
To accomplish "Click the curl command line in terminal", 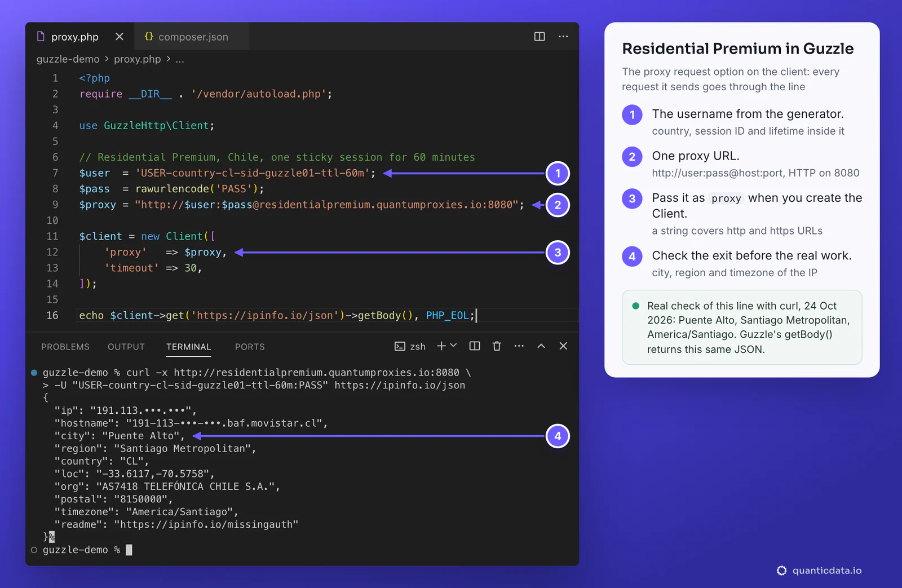I will [257, 373].
